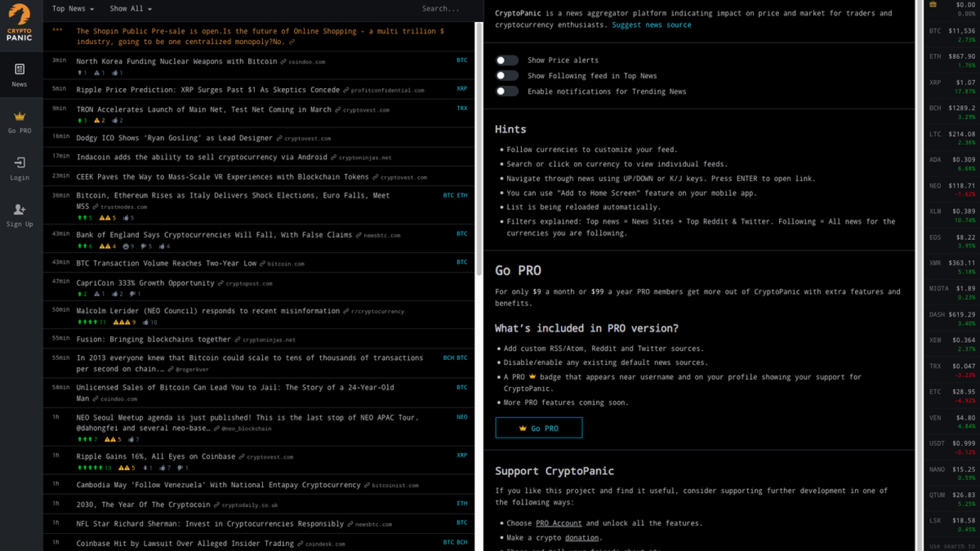Select XLM price row in ticker sidebar
The image size is (980, 551).
click(x=952, y=216)
